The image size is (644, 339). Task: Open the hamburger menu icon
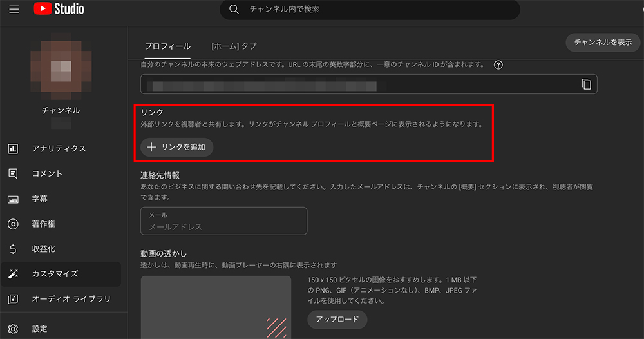point(14,9)
